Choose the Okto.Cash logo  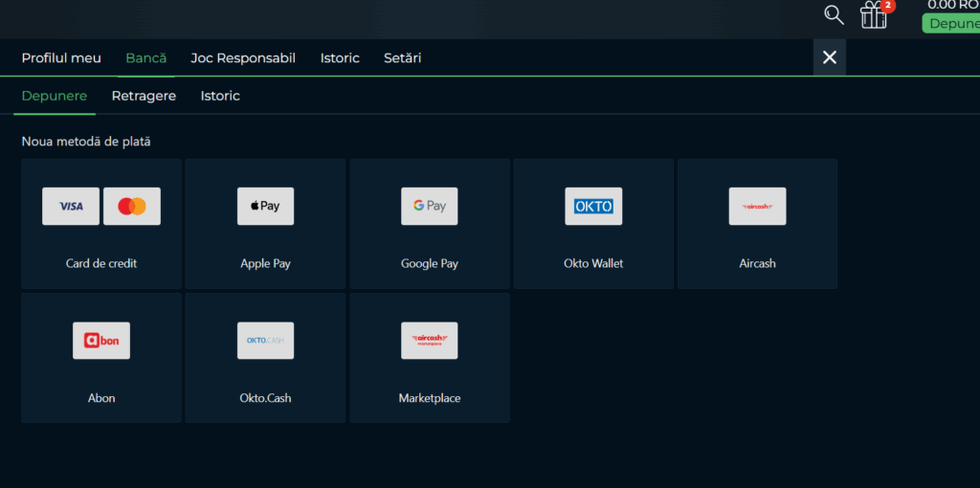tap(265, 341)
